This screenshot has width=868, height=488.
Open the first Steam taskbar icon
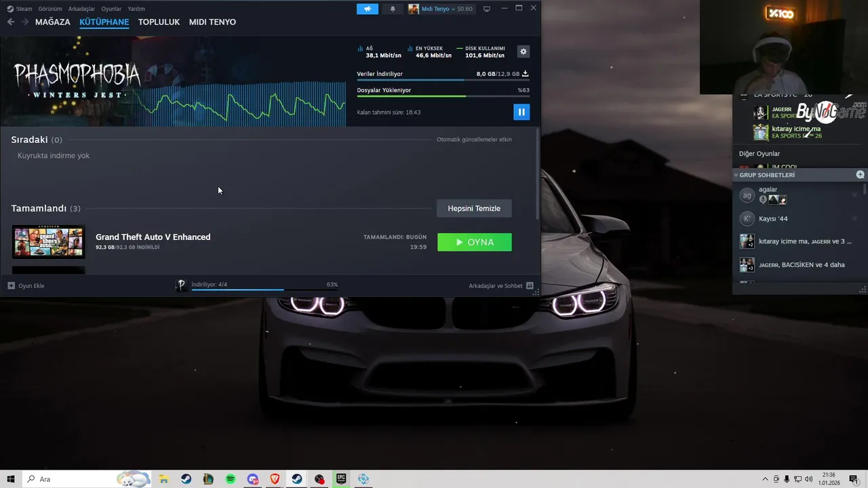click(x=186, y=479)
